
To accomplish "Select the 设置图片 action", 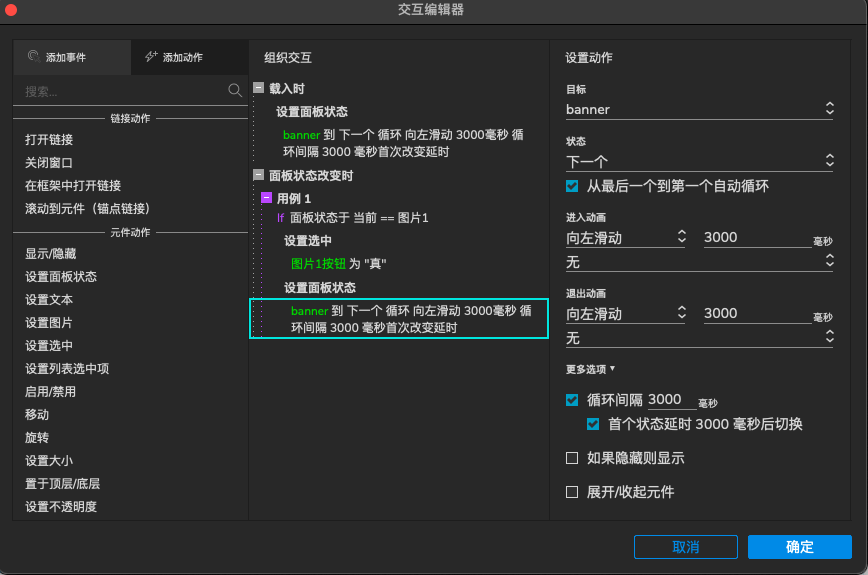I will point(49,323).
